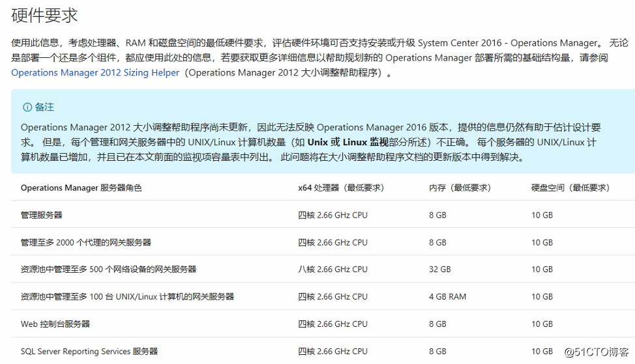The height and width of the screenshot is (364, 635).
Task: Click 10 GB cell in 100 台 UNIX/Linux row
Action: [542, 297]
